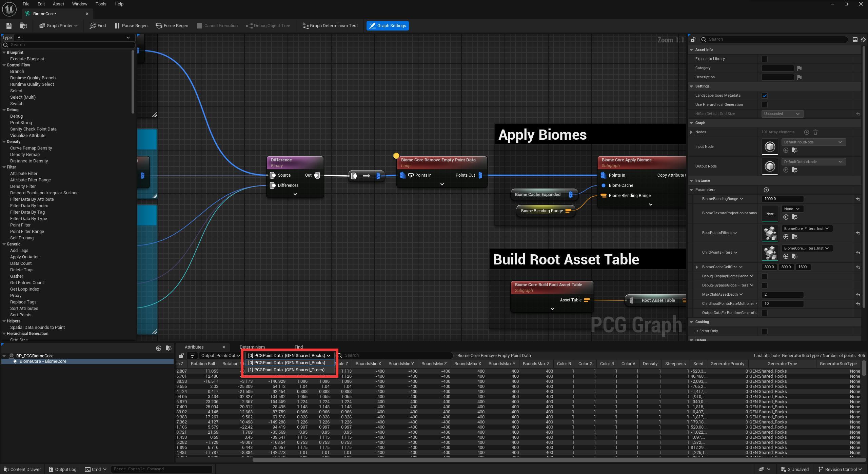Screen dimensions: 868x474
Task: Open the Content Drawer
Action: 22,470
